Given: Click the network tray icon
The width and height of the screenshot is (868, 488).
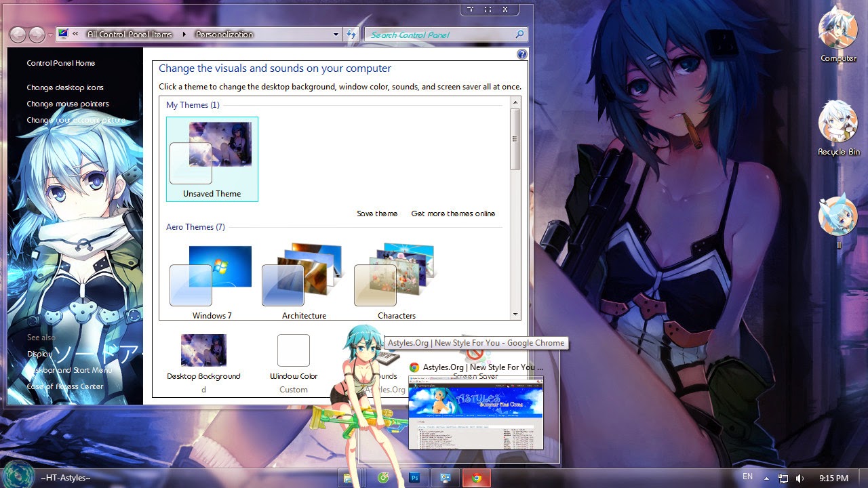Looking at the screenshot, I should [x=783, y=479].
